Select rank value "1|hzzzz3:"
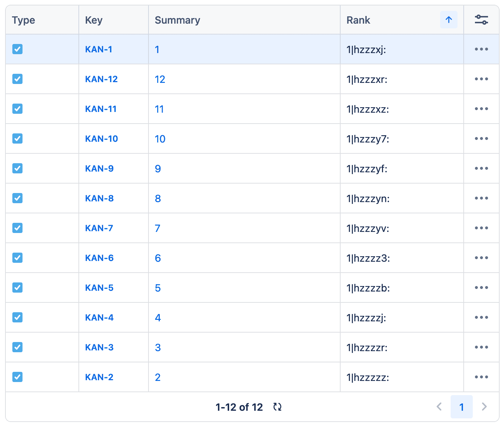 click(x=368, y=258)
